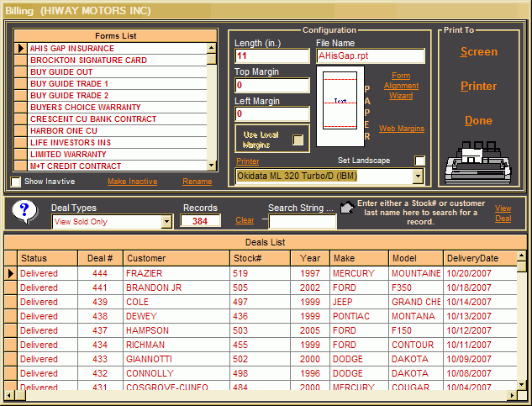Click the Done button
This screenshot has width=532, height=406.
coord(478,121)
